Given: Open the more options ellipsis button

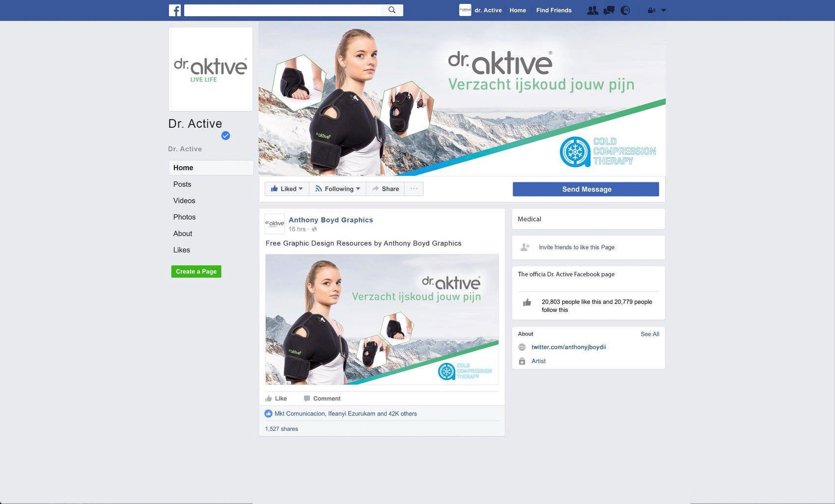Looking at the screenshot, I should (x=414, y=189).
